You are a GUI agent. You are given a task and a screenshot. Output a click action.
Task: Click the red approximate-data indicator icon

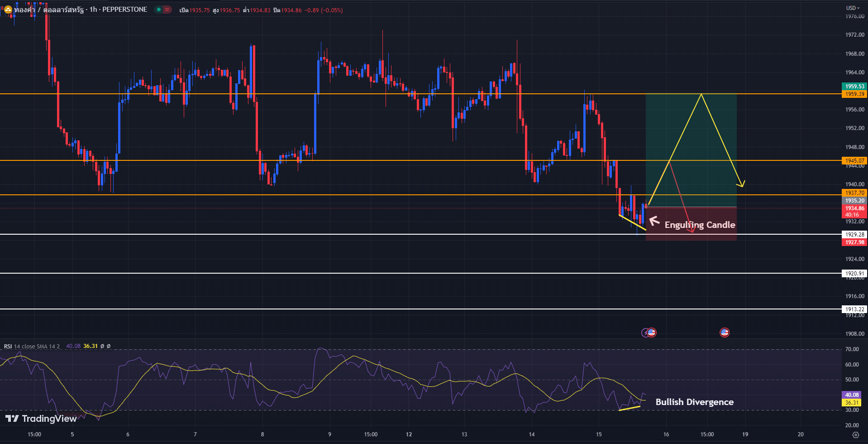click(x=167, y=10)
